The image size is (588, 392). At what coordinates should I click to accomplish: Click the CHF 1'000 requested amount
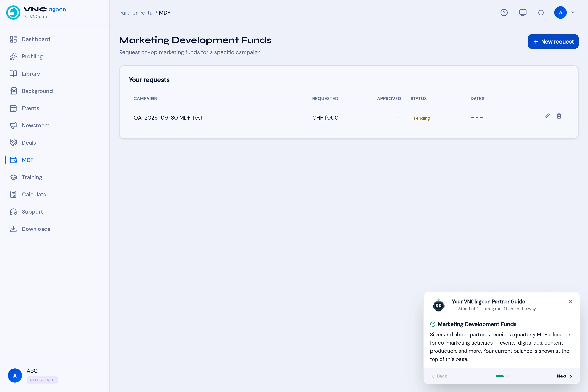click(x=325, y=117)
